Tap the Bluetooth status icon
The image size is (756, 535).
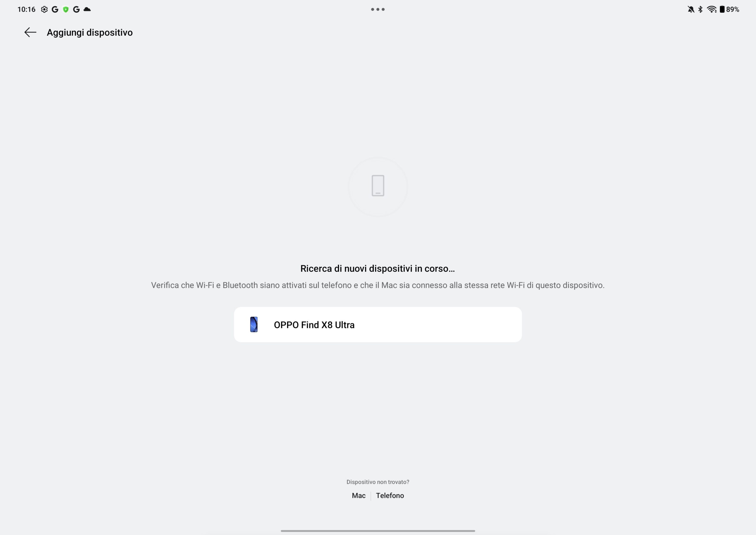pos(700,9)
